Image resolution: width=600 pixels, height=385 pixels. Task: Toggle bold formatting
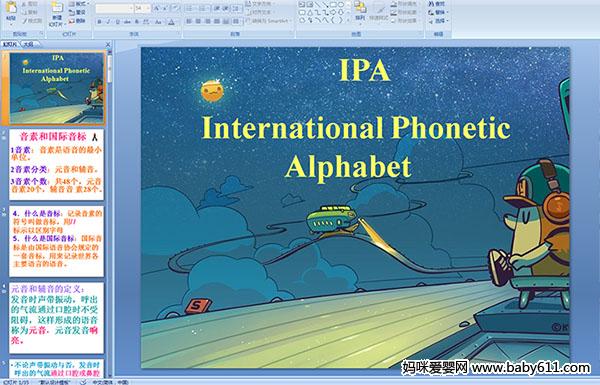click(x=99, y=22)
